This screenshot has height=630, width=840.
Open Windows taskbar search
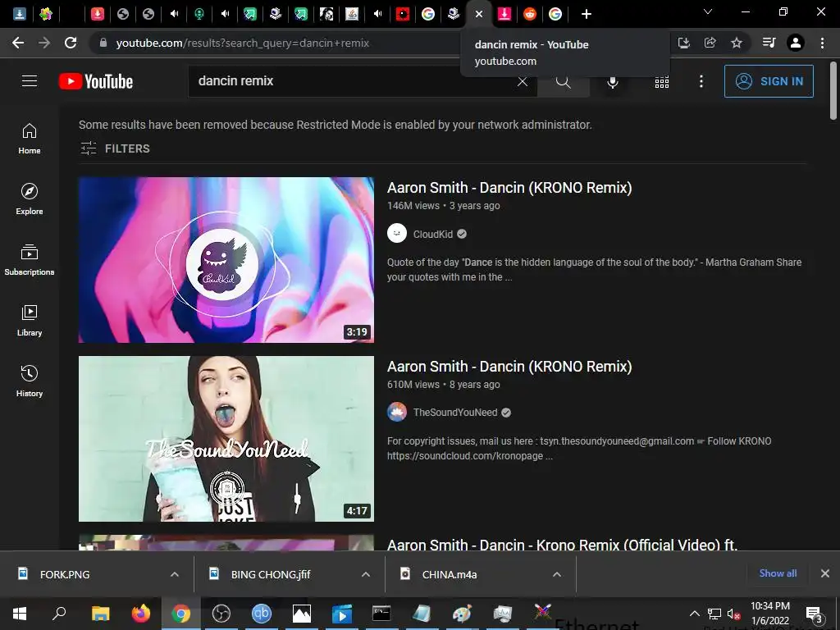click(59, 614)
